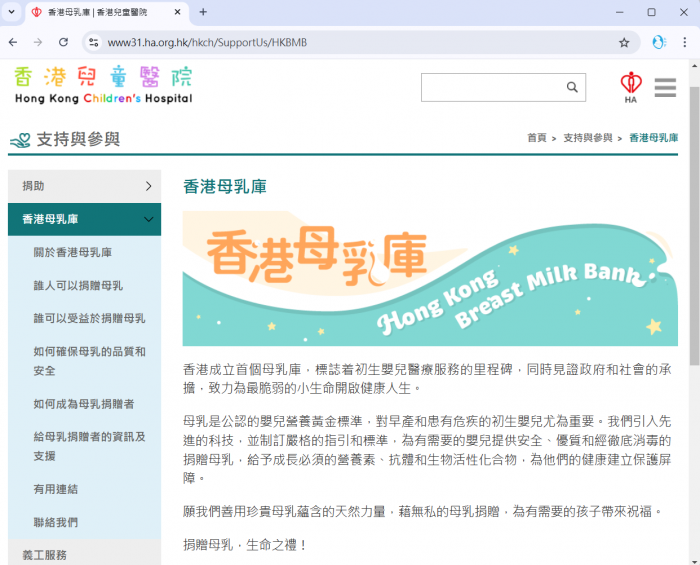Open 有用連結 submenu link

click(x=56, y=489)
